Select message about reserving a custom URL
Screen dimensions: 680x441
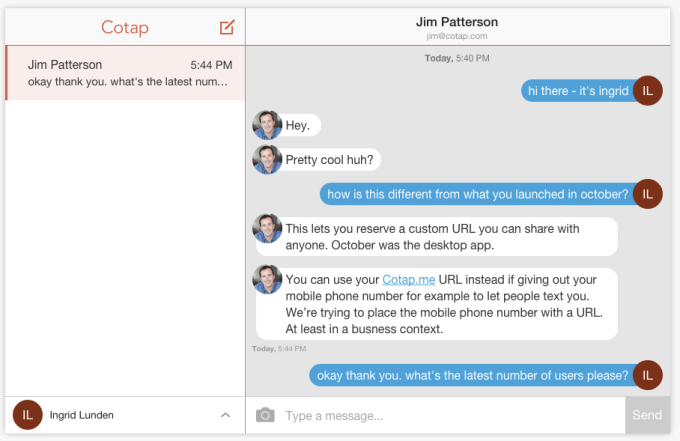pyautogui.click(x=437, y=237)
